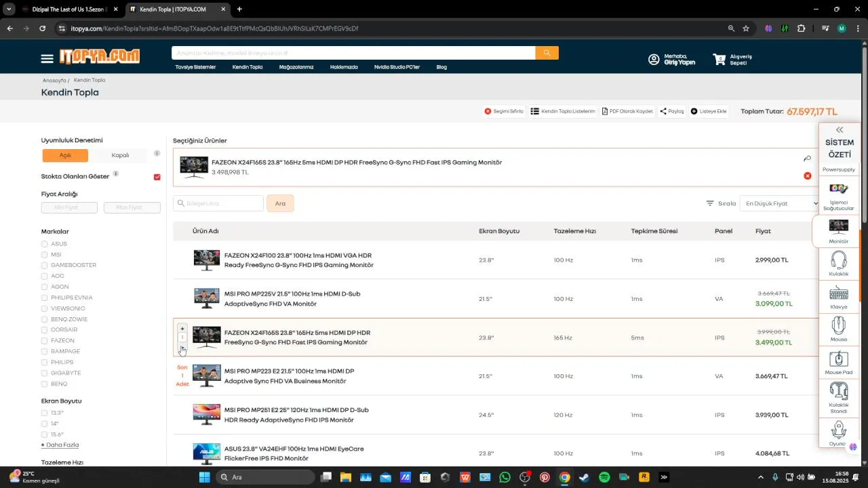Click the link icon on selected product
Viewport: 868px width, 488px height.
coord(807,159)
